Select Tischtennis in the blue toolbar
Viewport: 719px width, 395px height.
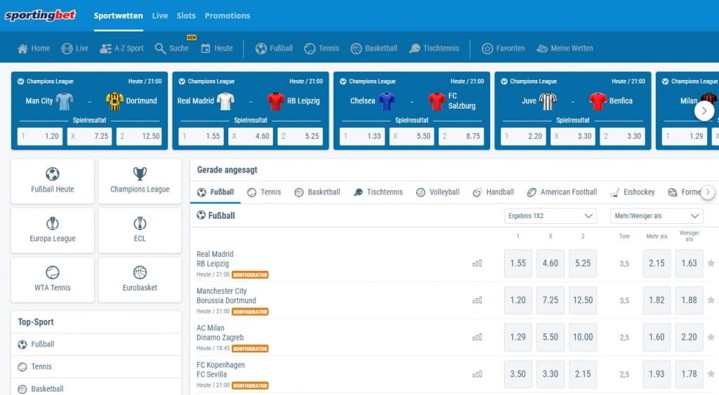434,48
